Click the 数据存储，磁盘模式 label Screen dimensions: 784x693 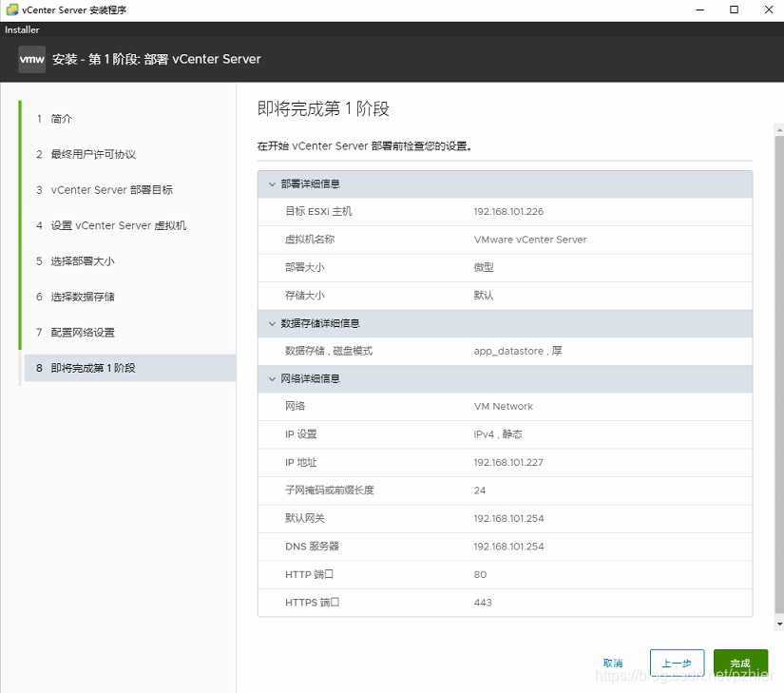[329, 351]
